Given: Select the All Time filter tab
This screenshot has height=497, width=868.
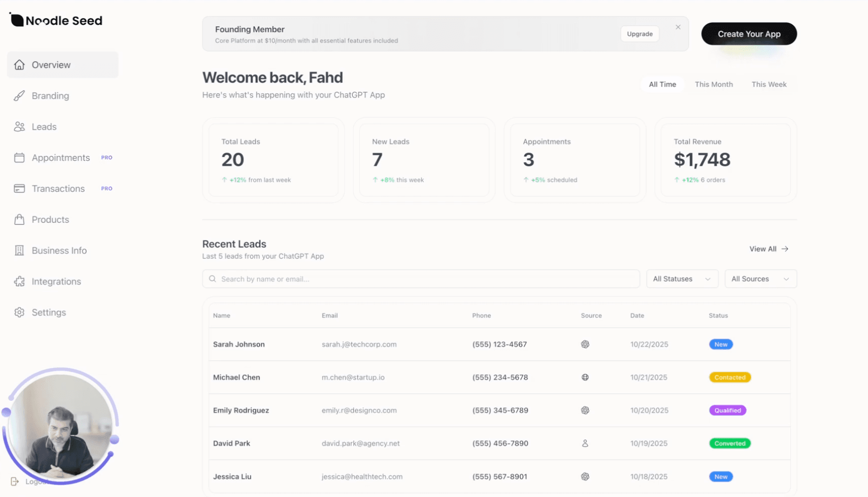Looking at the screenshot, I should click(662, 84).
